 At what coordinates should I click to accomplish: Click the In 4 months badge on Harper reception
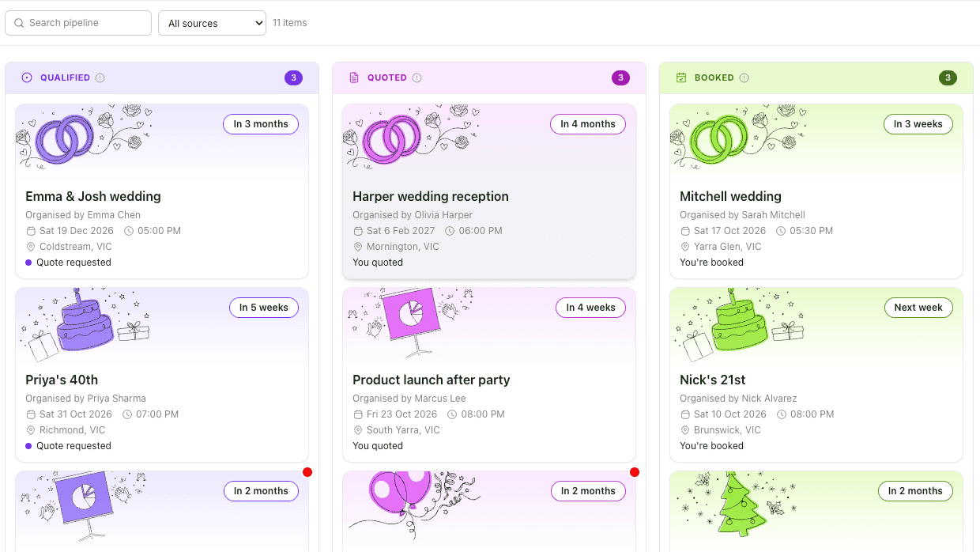coord(588,124)
